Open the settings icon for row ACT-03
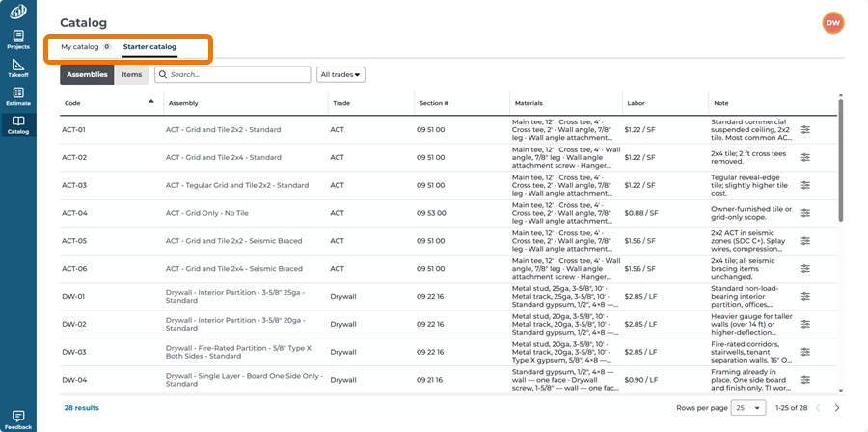 (x=805, y=185)
